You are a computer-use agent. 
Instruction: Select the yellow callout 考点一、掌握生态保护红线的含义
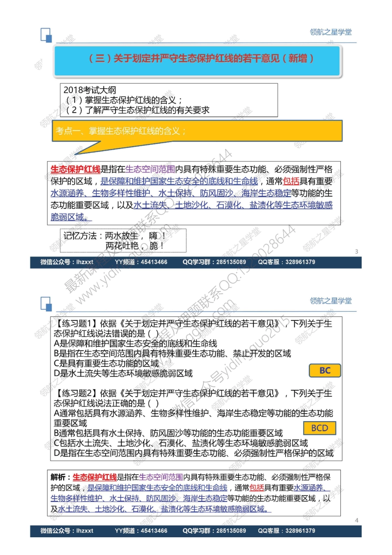click(197, 131)
